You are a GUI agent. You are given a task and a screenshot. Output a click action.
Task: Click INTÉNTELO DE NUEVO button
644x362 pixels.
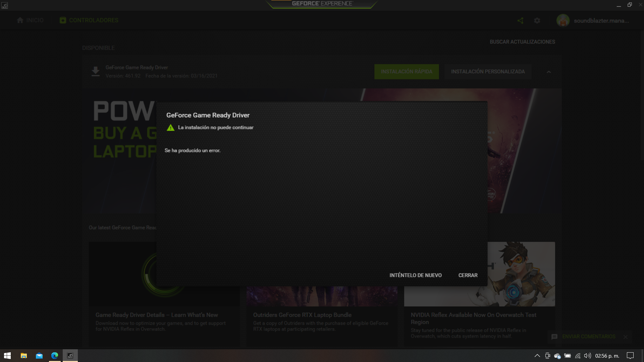point(415,275)
